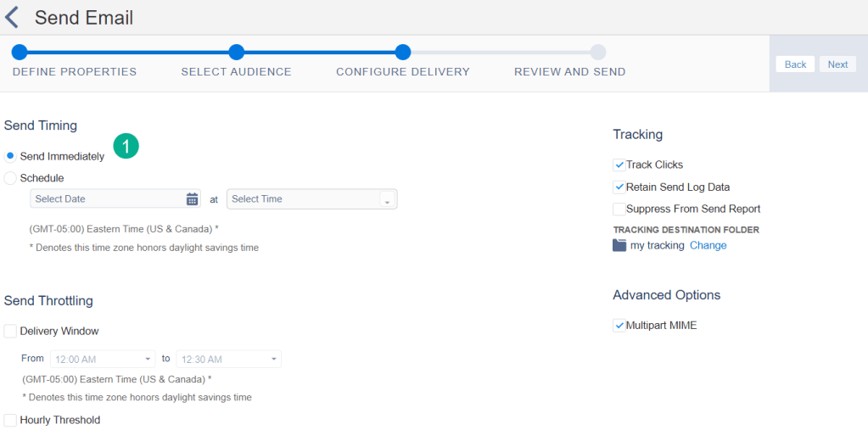This screenshot has height=430, width=868.
Task: Click the tracking destination folder icon
Action: (x=619, y=246)
